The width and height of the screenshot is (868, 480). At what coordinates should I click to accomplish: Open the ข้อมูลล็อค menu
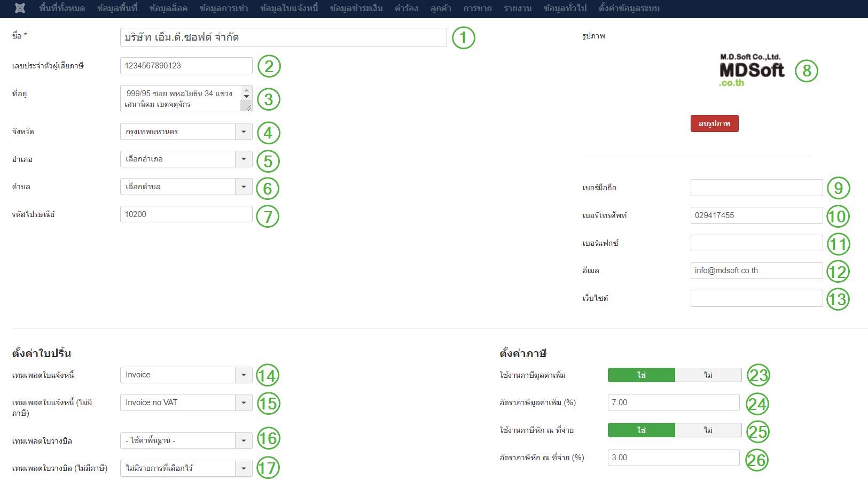168,8
